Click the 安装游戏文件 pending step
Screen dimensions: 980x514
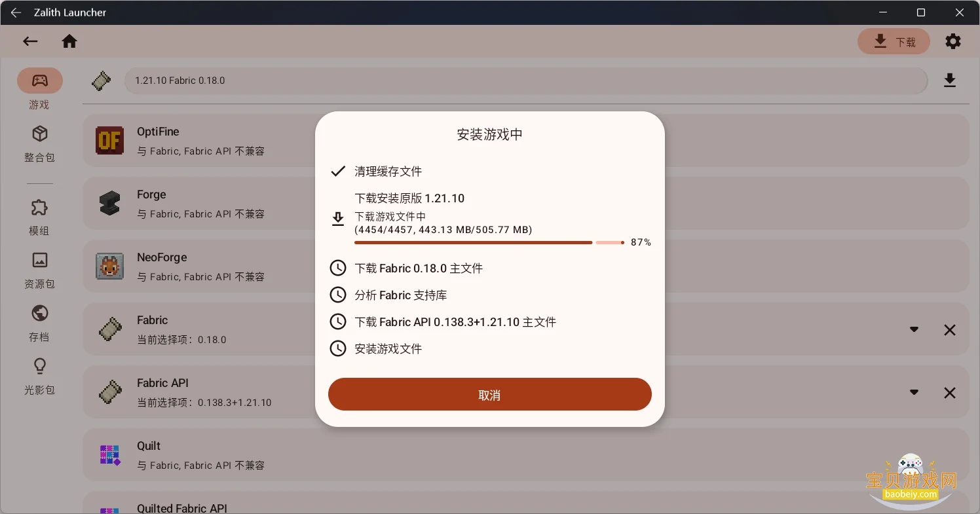click(388, 349)
